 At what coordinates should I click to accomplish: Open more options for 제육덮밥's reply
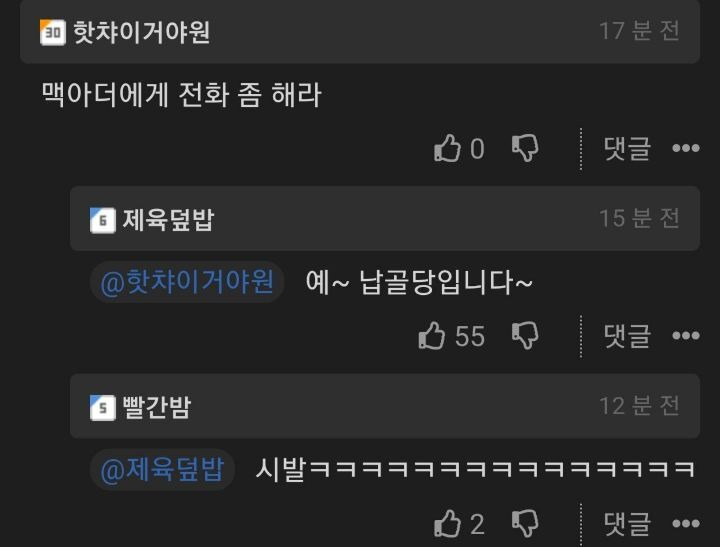(686, 336)
